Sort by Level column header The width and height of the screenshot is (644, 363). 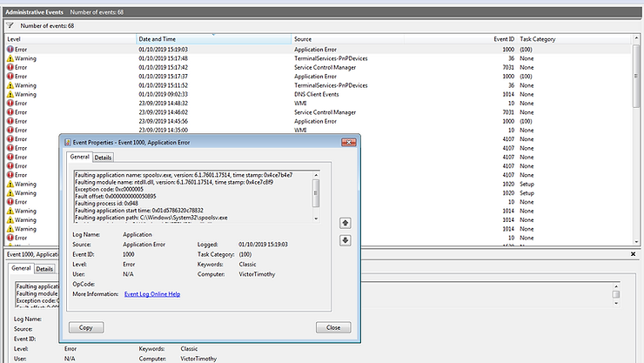click(70, 39)
